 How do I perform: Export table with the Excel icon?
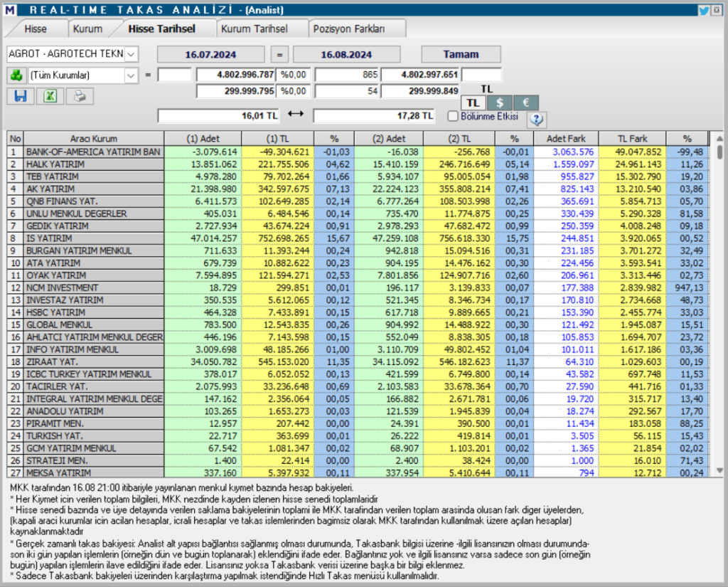[50, 96]
